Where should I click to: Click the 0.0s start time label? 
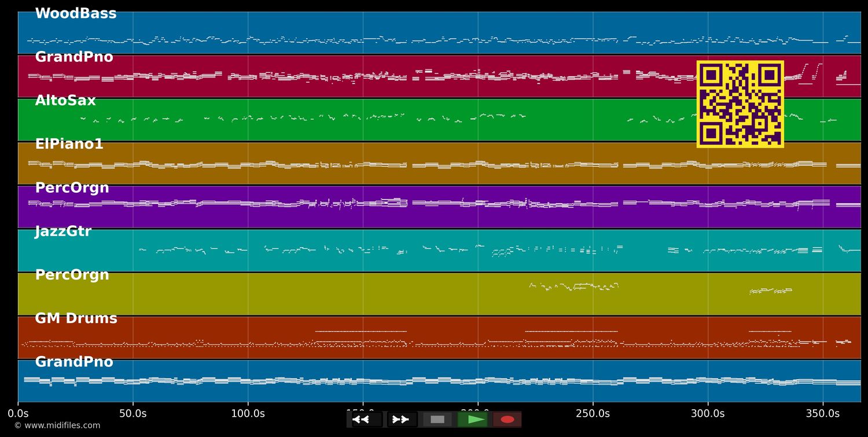click(18, 413)
